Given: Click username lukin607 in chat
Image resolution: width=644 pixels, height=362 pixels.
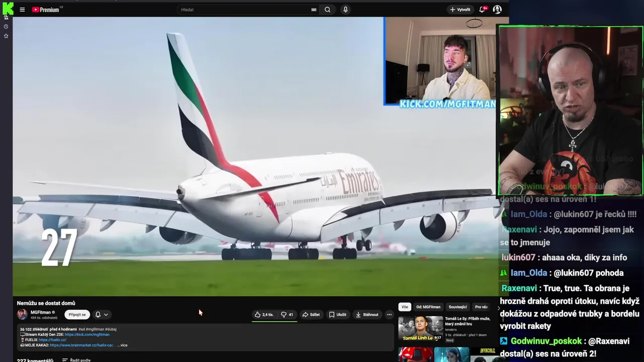Looking at the screenshot, I should click(518, 257).
